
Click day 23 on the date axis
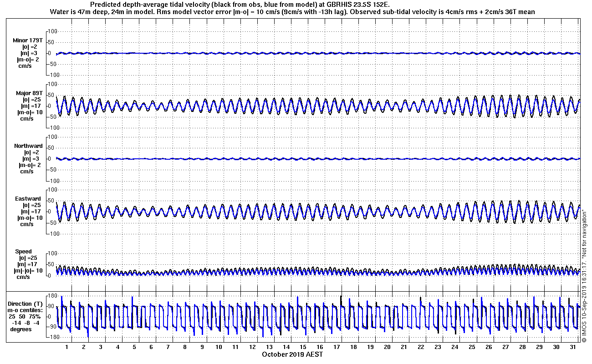click(438, 347)
